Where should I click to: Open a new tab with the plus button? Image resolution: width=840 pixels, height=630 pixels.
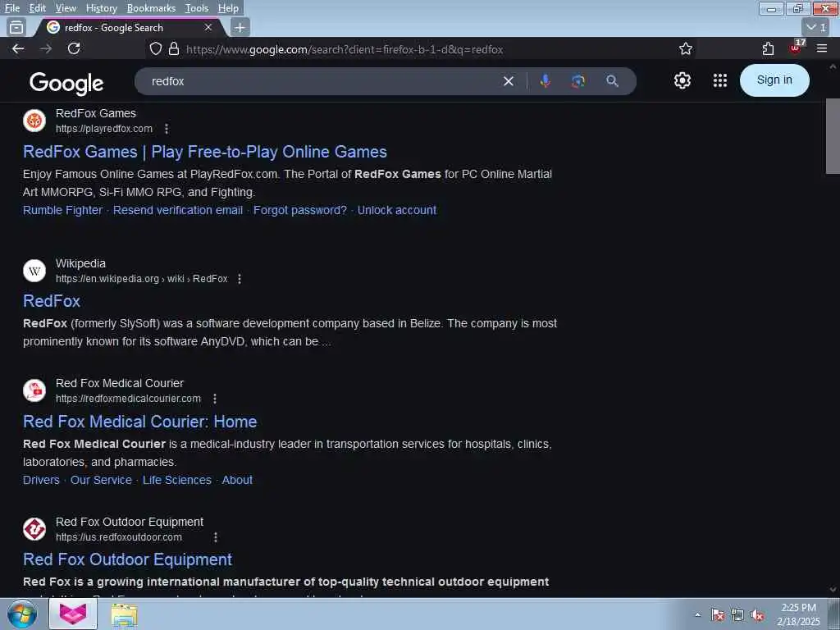(240, 27)
